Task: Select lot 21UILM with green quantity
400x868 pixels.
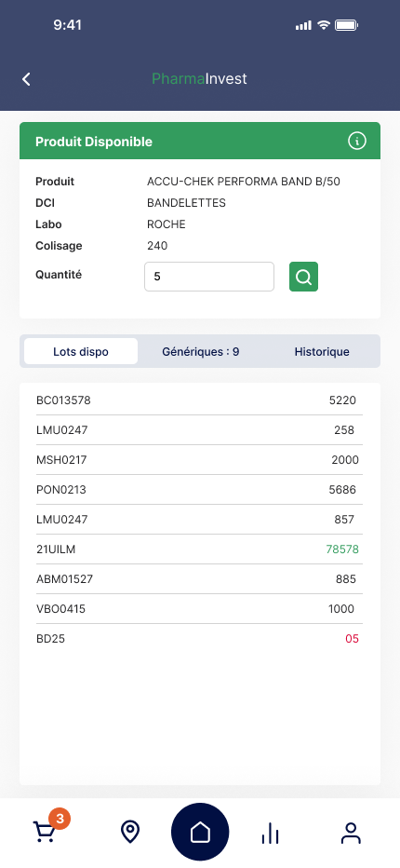Action: click(200, 549)
